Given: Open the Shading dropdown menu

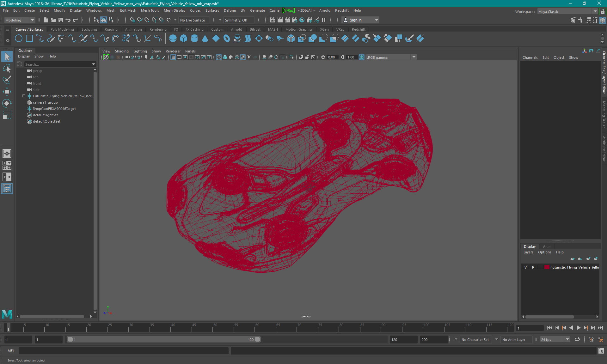Looking at the screenshot, I should [121, 51].
